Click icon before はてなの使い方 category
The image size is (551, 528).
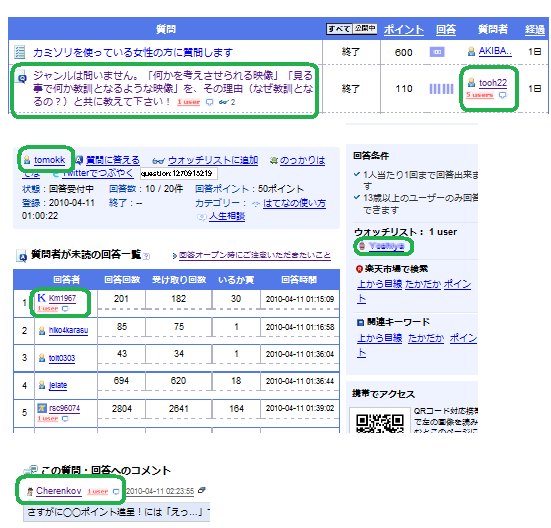pos(256,204)
